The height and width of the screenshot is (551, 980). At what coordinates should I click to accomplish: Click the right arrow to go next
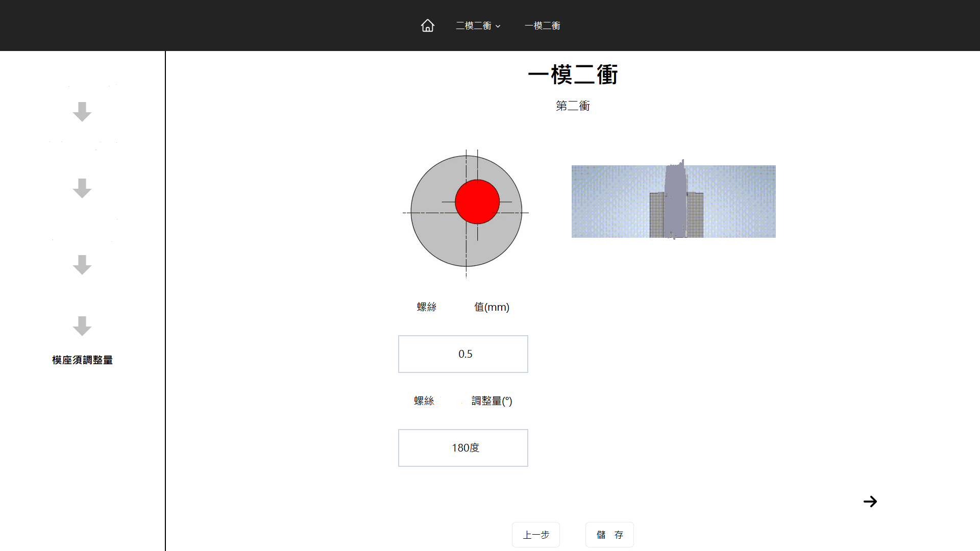tap(870, 502)
